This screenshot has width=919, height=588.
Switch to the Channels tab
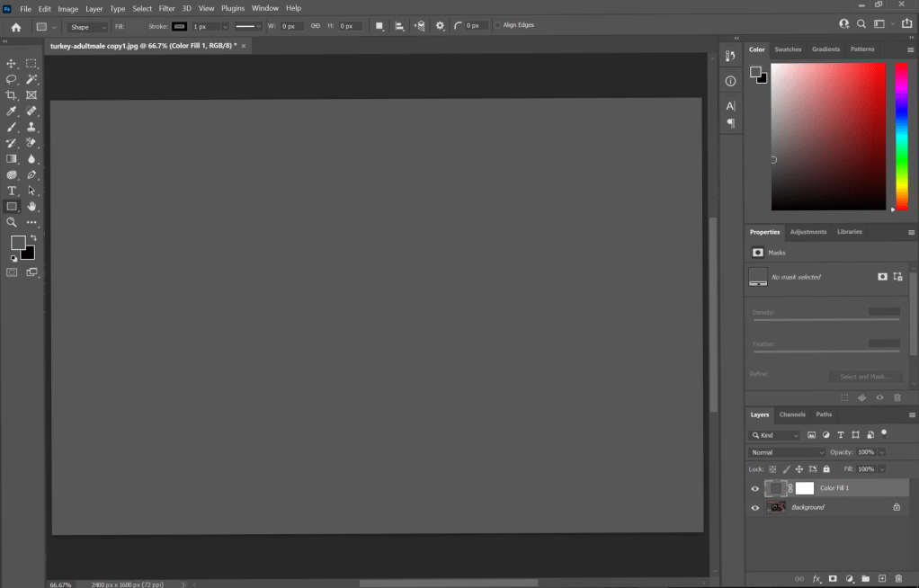point(792,414)
